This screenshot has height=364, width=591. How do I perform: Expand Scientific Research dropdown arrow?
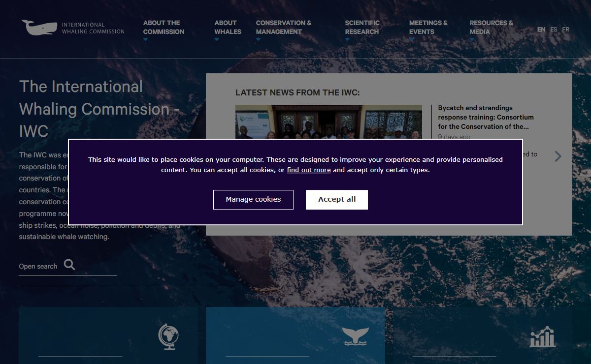(347, 40)
